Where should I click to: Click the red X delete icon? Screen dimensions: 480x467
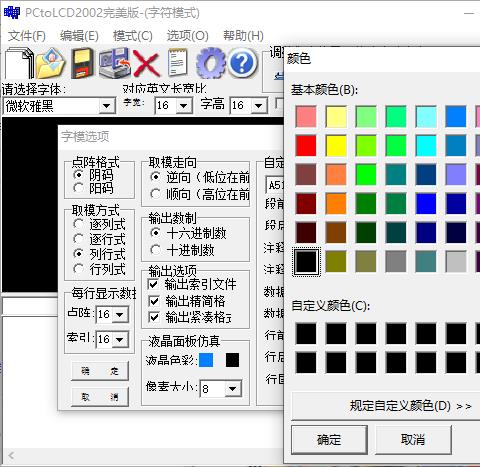[146, 63]
